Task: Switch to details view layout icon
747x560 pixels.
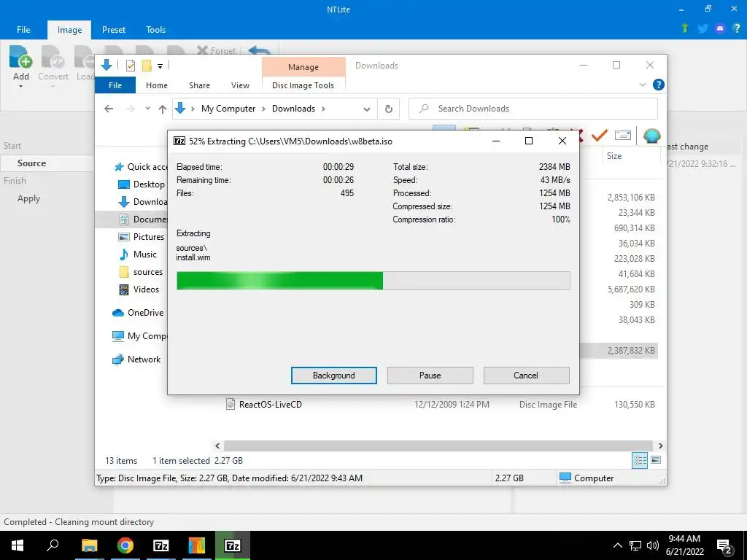Action: [x=640, y=460]
